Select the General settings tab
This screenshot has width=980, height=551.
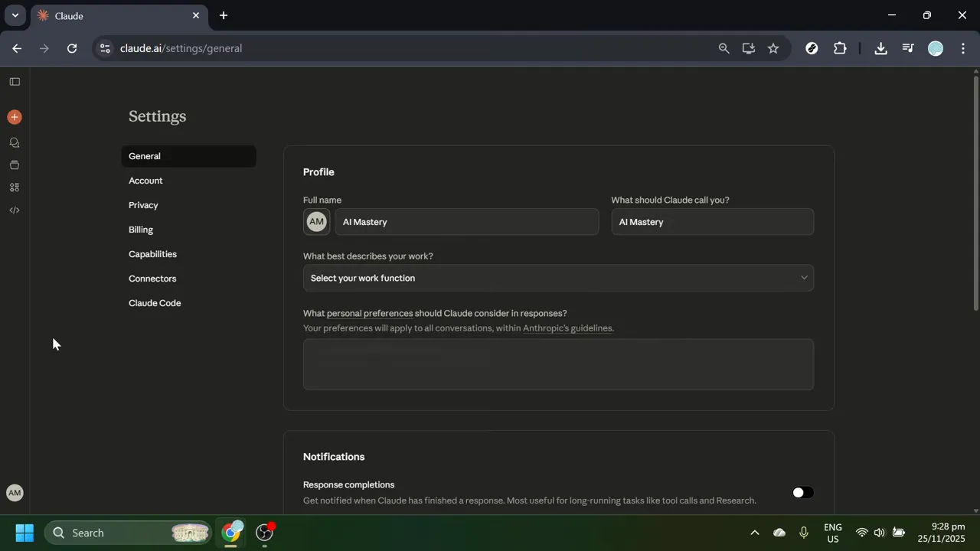coord(188,156)
